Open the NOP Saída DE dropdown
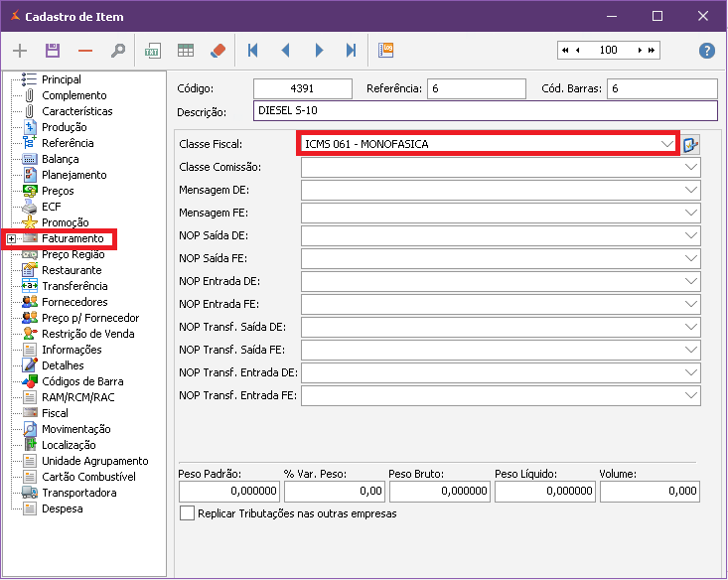 click(x=691, y=236)
